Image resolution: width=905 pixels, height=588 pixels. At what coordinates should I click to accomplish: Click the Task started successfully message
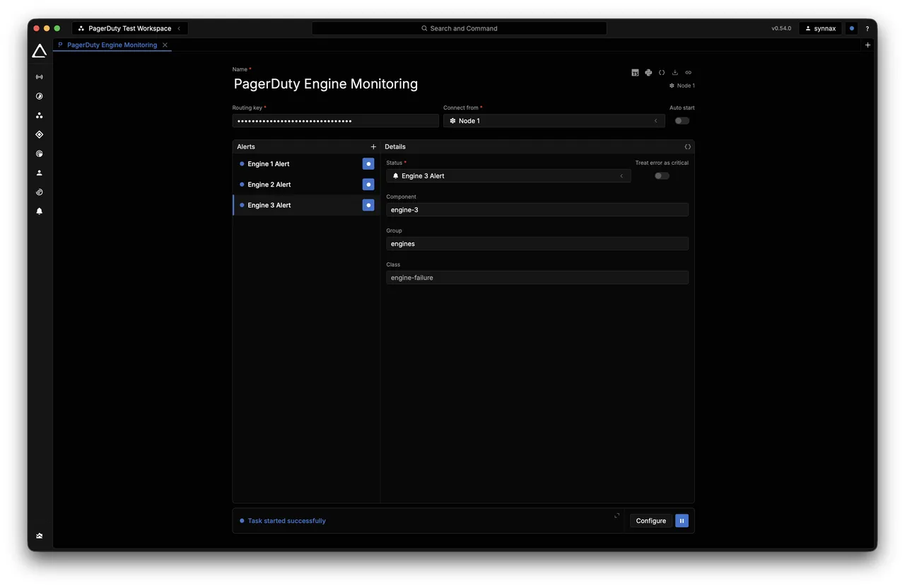click(x=287, y=521)
